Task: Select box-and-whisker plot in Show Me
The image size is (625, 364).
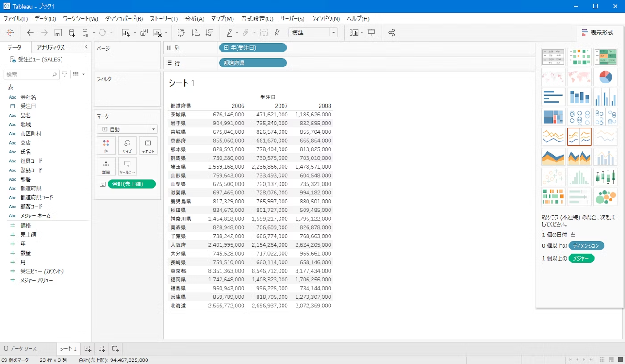Action: tap(605, 177)
